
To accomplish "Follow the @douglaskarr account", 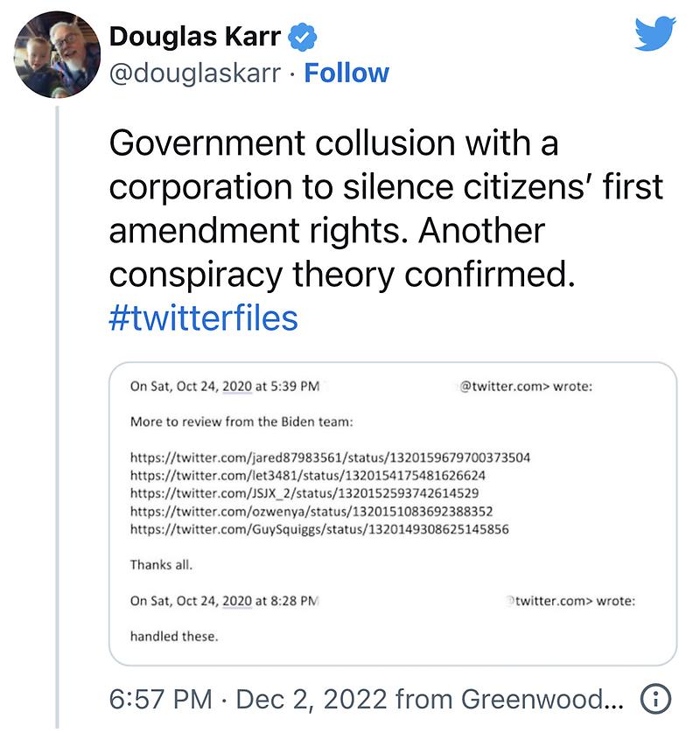I will click(346, 73).
